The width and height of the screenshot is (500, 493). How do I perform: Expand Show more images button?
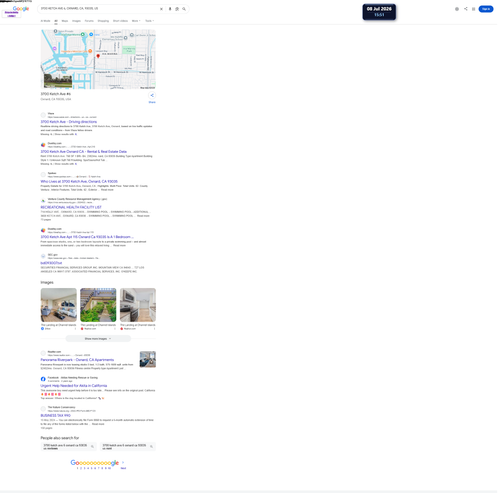[98, 339]
